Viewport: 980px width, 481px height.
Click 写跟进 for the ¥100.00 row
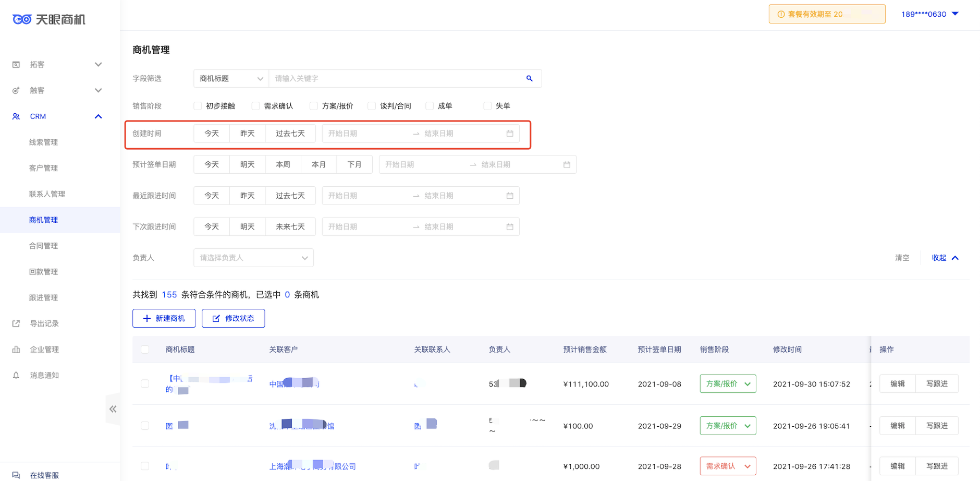(x=937, y=426)
